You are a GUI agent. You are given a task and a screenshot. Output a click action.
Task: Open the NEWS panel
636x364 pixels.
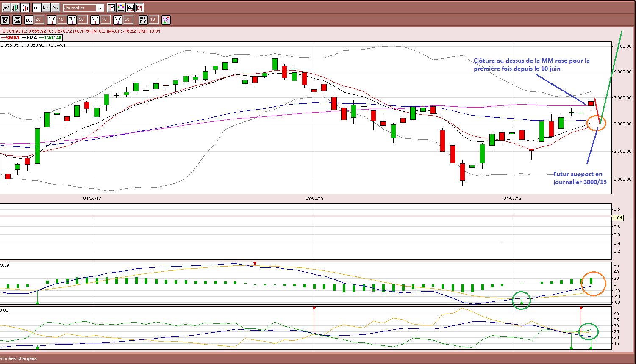point(140,8)
